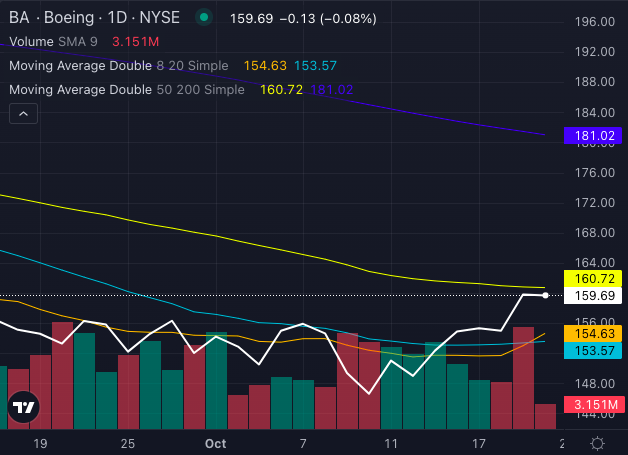
Task: Select Moving Average Double 8 20 legend
Action: coord(120,66)
